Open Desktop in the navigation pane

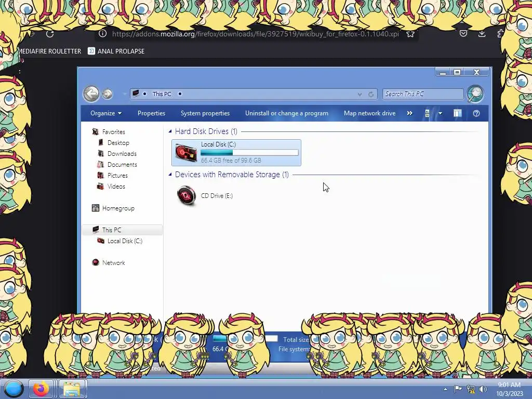118,143
